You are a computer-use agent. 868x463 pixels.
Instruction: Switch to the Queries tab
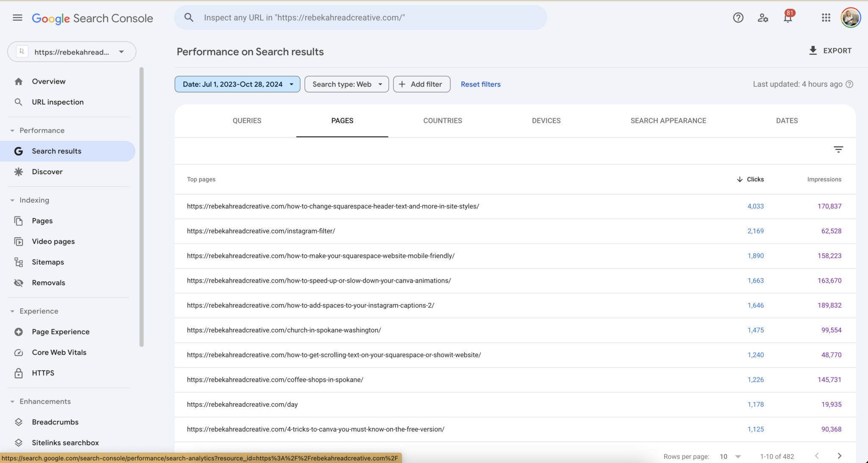[247, 121]
